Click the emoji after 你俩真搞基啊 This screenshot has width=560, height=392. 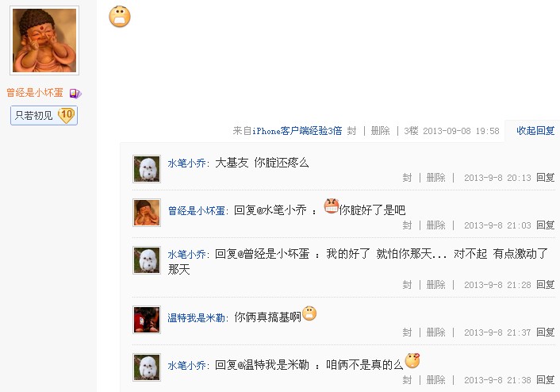309,313
